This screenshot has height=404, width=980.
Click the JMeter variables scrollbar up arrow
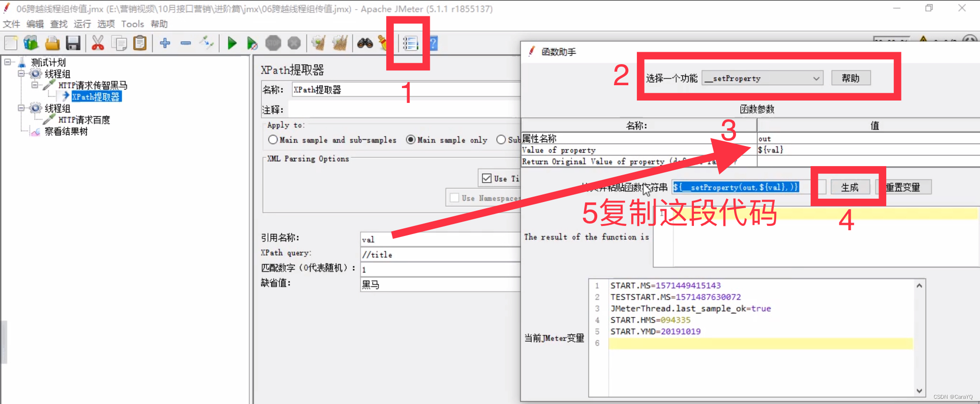[919, 286]
